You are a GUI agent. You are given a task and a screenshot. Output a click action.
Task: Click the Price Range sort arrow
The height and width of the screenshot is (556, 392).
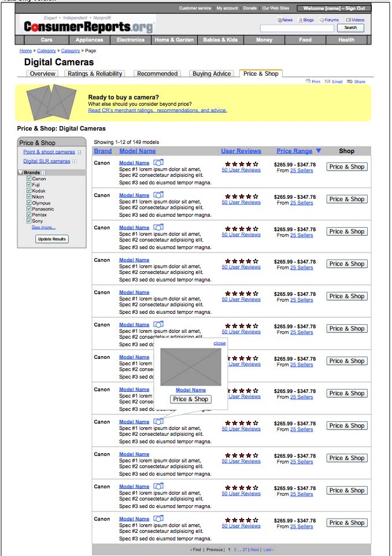click(319, 151)
